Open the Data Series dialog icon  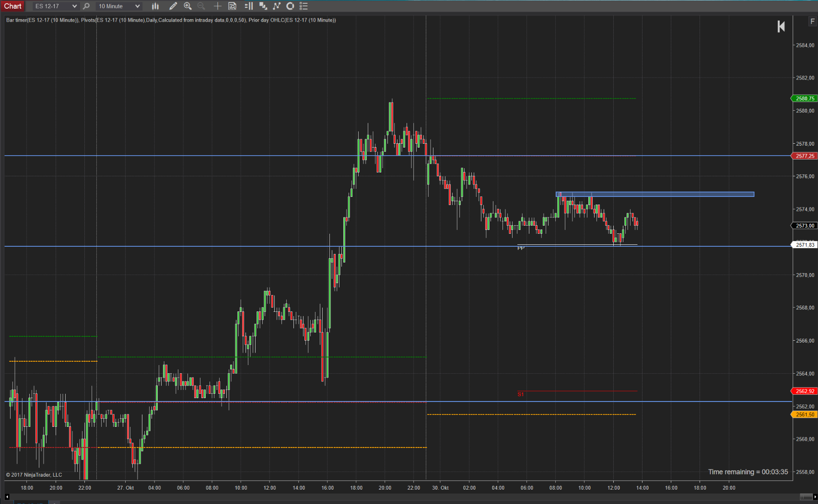263,6
